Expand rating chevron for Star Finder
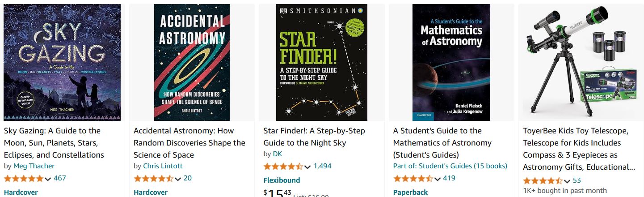This screenshot has width=644, height=197. point(307,167)
